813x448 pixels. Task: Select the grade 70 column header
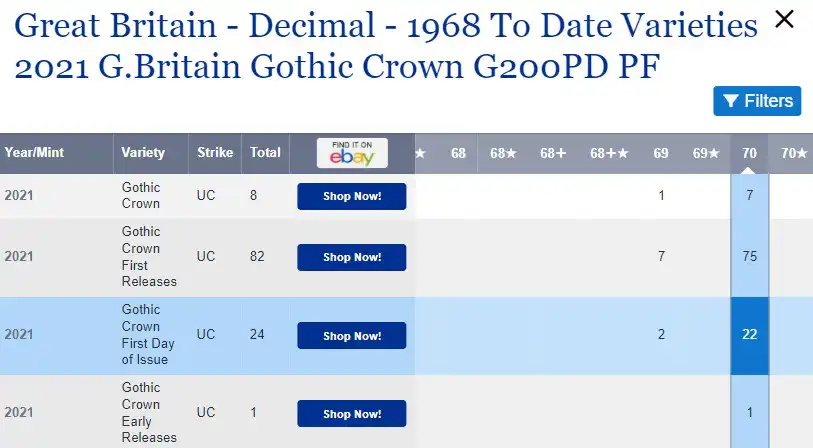coord(749,153)
